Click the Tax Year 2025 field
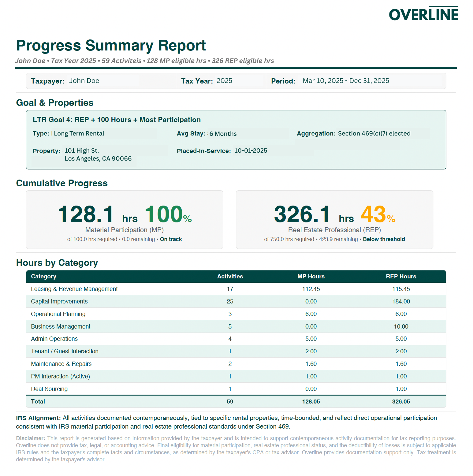The image size is (473, 476). [x=224, y=81]
